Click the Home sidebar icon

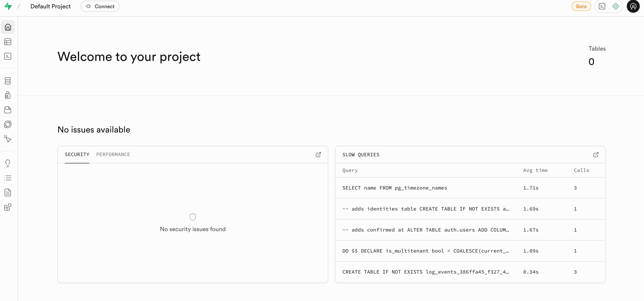(x=8, y=27)
